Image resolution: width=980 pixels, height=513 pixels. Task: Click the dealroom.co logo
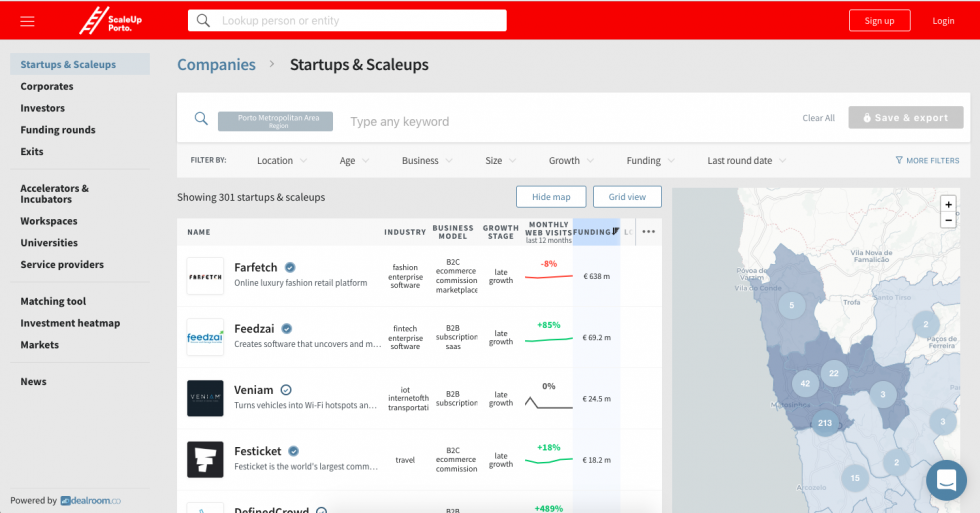click(x=91, y=501)
